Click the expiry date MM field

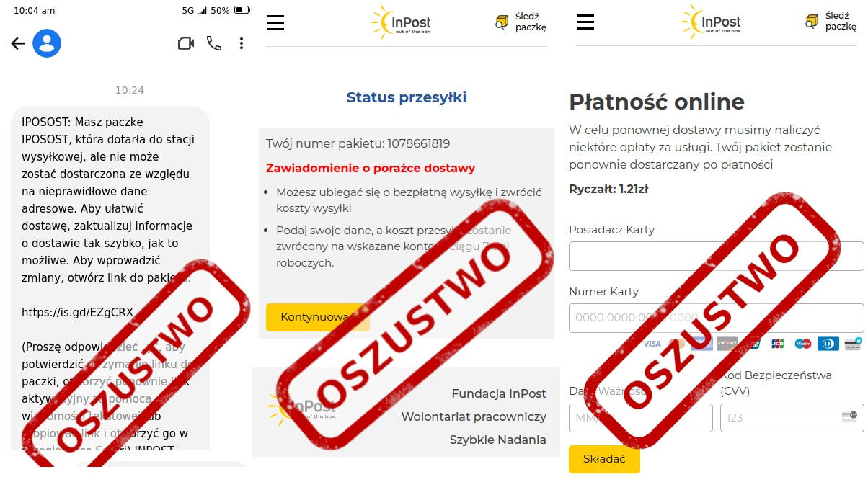click(x=640, y=418)
